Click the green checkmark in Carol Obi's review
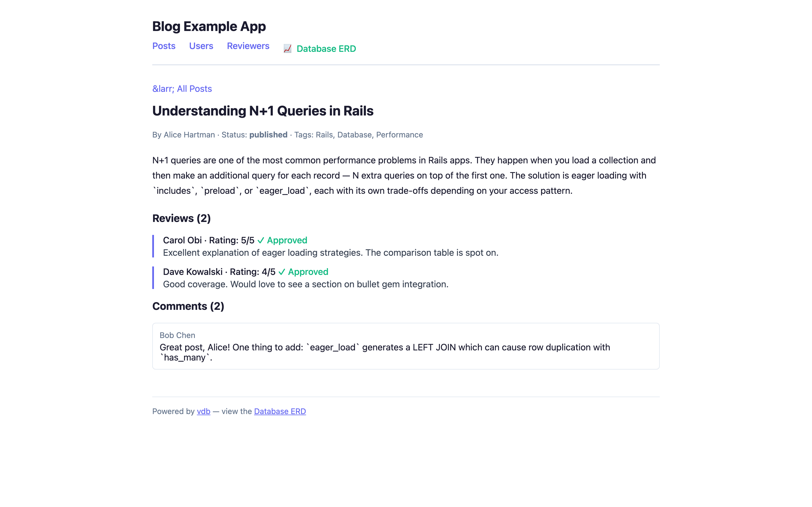 [261, 241]
